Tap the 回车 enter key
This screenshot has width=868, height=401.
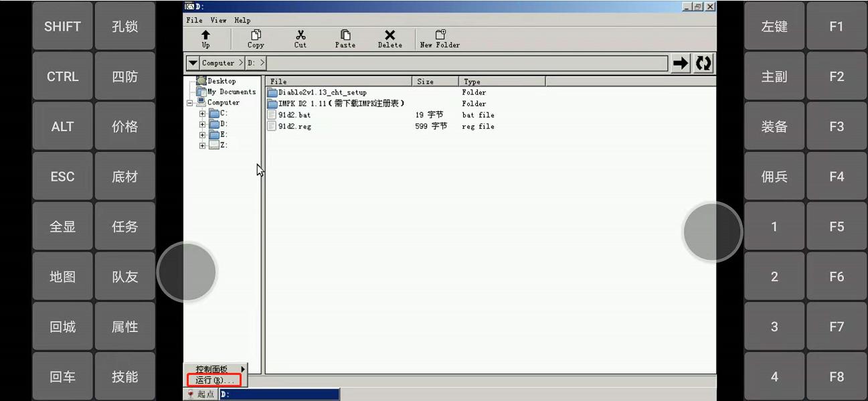pyautogui.click(x=62, y=377)
